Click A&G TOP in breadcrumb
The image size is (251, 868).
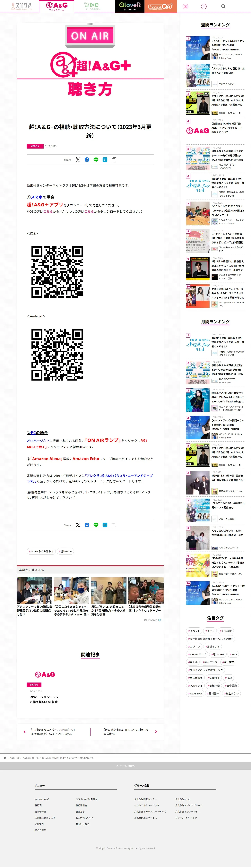point(14,758)
